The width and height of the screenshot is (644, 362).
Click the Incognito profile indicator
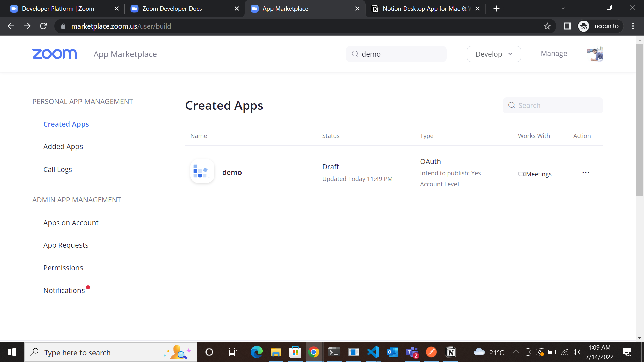[x=600, y=26]
